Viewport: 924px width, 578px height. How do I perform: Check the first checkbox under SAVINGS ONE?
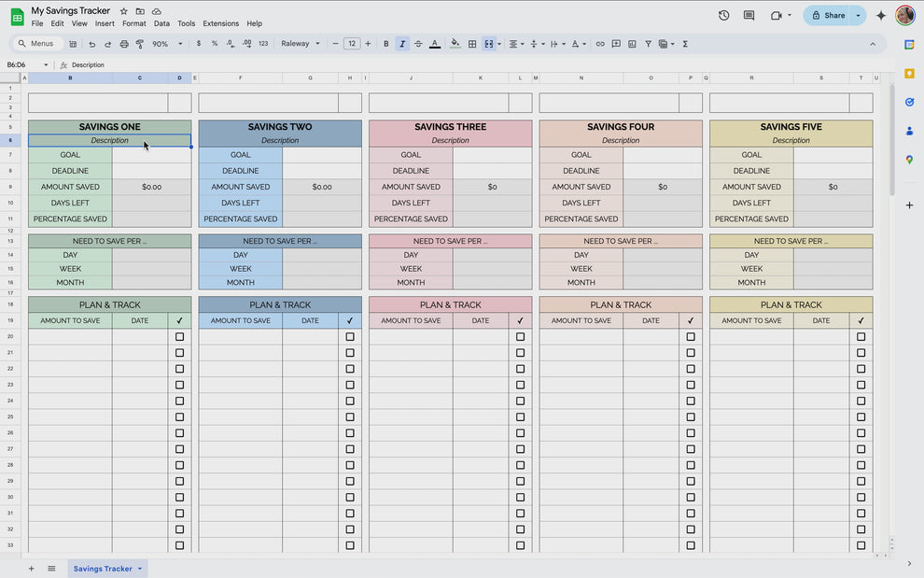click(x=179, y=336)
